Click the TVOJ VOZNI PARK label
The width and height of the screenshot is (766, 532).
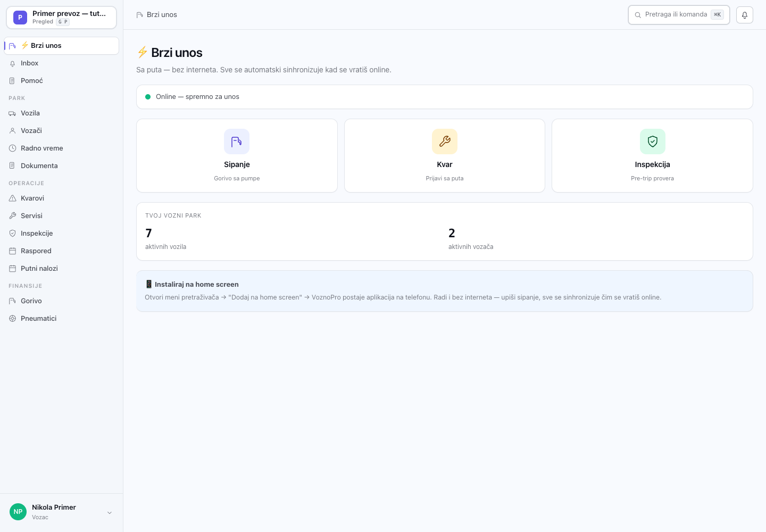tap(173, 216)
